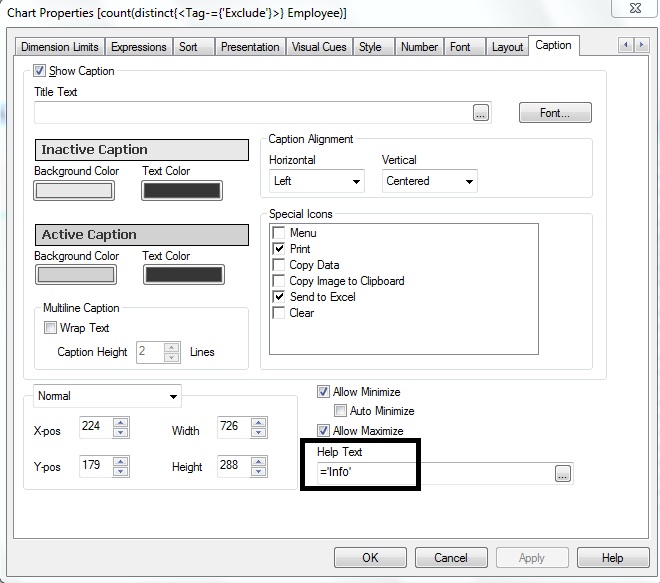The image size is (660, 583).
Task: Decrease Caption Height lines spinner
Action: click(171, 357)
